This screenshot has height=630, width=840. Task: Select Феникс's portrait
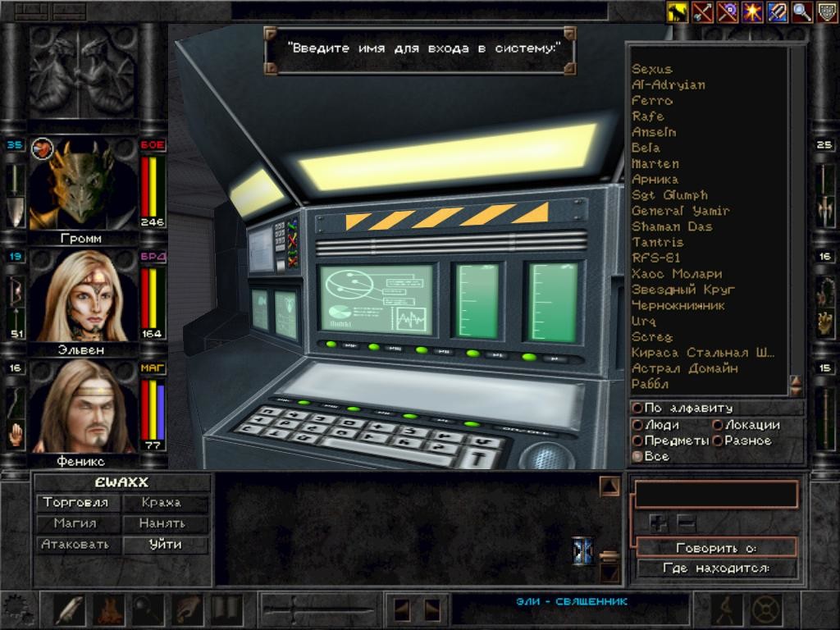[x=82, y=407]
